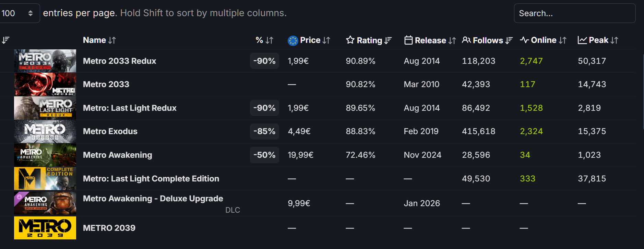Click the Metro Awakening thumbnail image
The width and height of the screenshot is (644, 249).
pyautogui.click(x=45, y=155)
